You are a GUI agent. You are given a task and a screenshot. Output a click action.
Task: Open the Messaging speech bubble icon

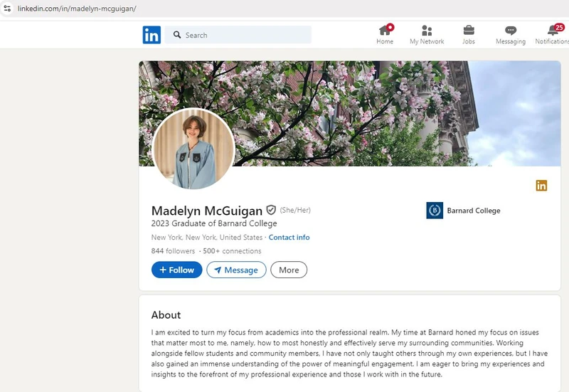click(511, 31)
